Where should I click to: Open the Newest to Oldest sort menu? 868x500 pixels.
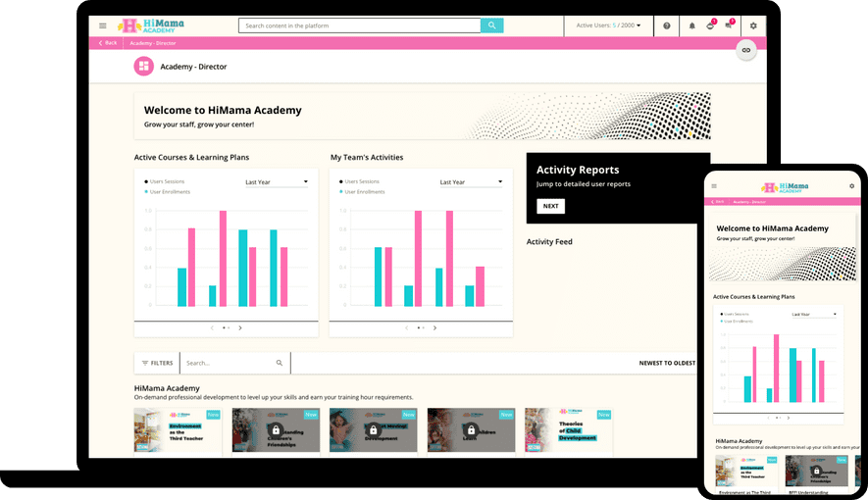click(x=667, y=363)
